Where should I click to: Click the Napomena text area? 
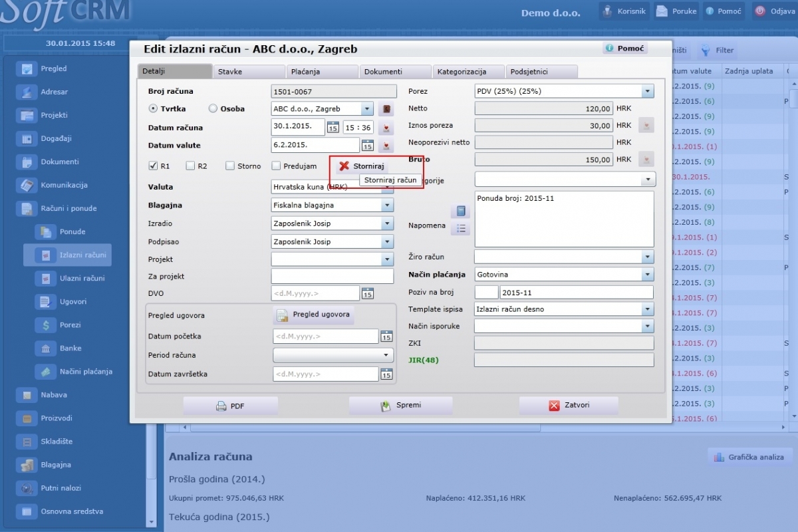(565, 219)
